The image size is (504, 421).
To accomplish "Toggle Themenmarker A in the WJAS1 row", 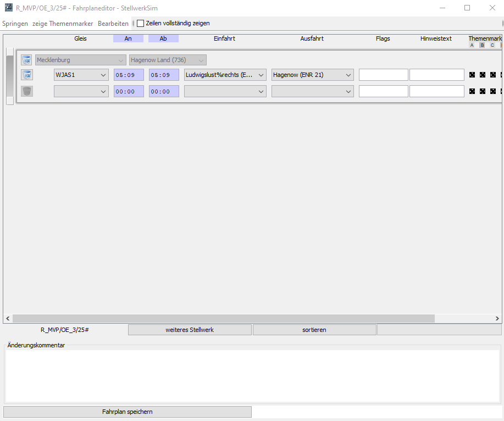I will coord(472,75).
